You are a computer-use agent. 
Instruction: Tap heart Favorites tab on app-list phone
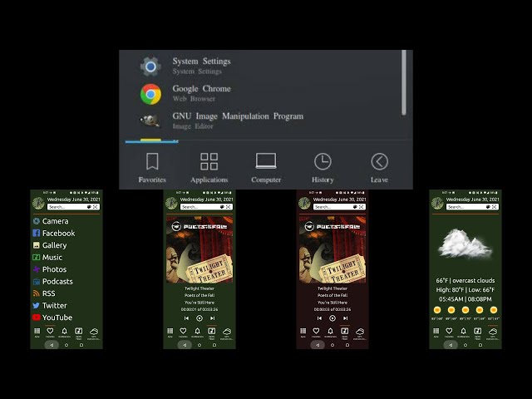pyautogui.click(x=50, y=332)
